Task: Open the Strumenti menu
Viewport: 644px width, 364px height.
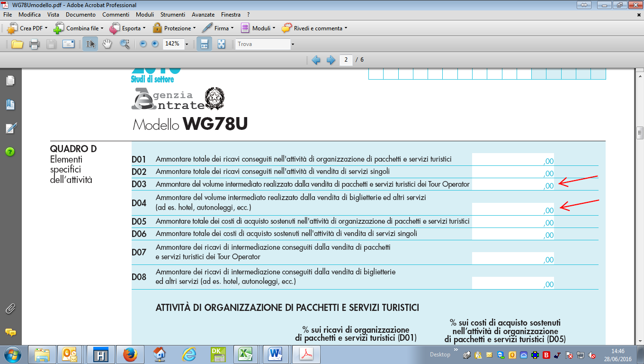Action: pos(173,15)
